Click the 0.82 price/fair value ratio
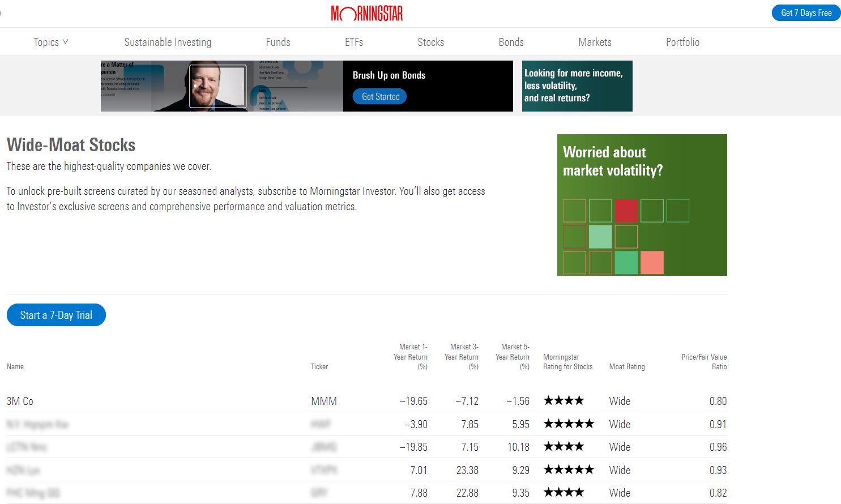 (718, 493)
